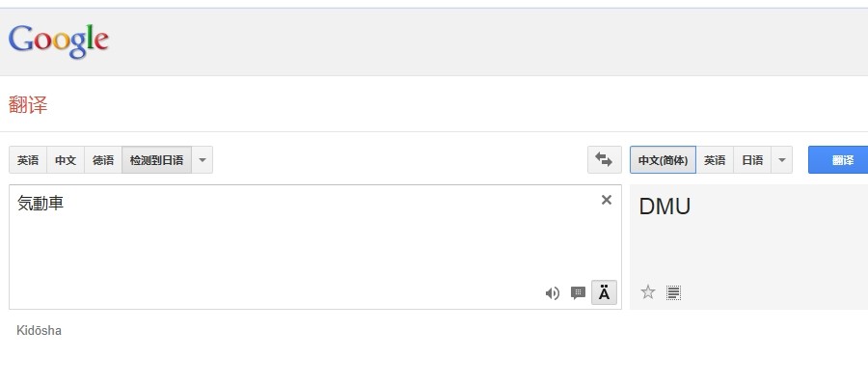Viewport: 868px width, 386px height.
Task: Choose 中文(简体) as target language
Action: pos(663,160)
